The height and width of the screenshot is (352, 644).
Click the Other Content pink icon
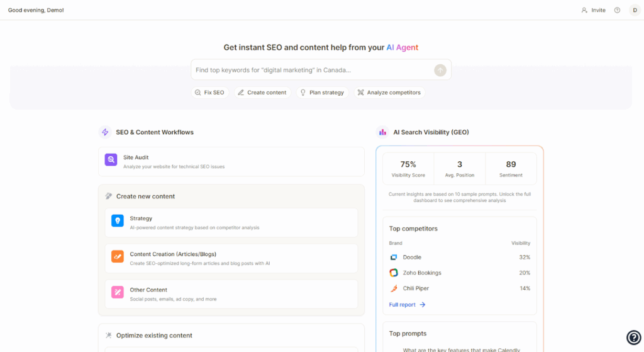[x=118, y=292]
